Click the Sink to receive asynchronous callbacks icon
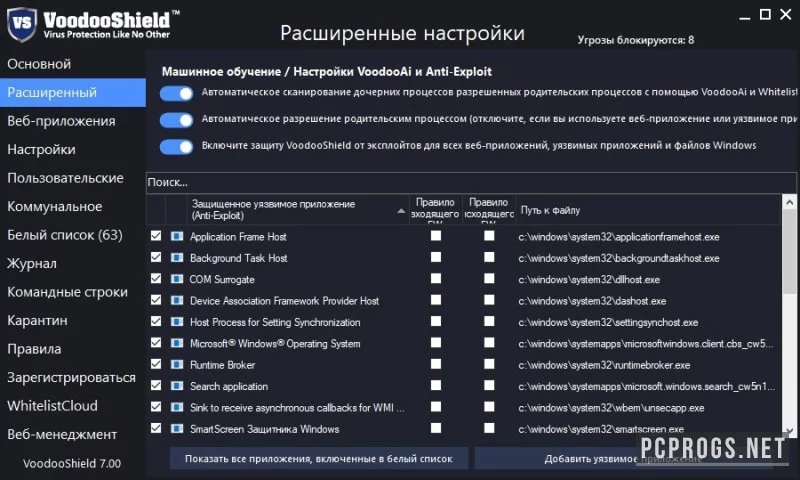 tap(177, 408)
